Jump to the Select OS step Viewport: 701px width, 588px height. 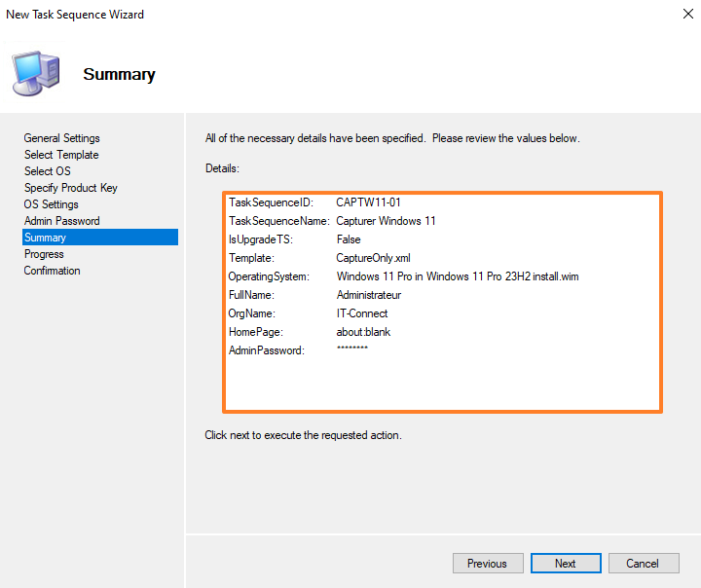tap(47, 171)
